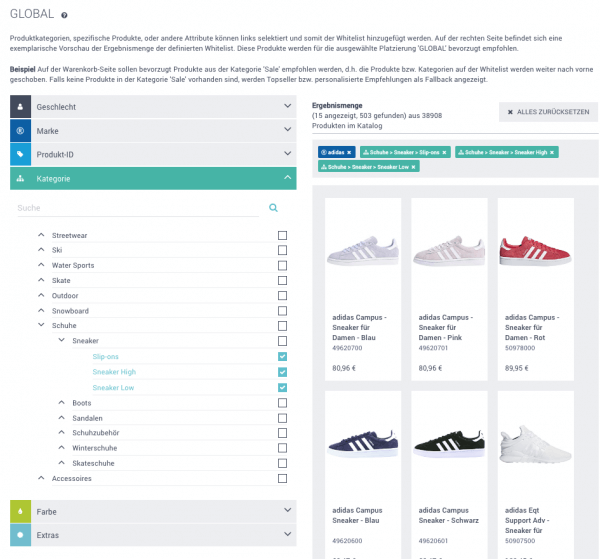Viewport: 600px width, 559px height.
Task: Click the Produkt-ID tag icon
Action: click(x=20, y=154)
